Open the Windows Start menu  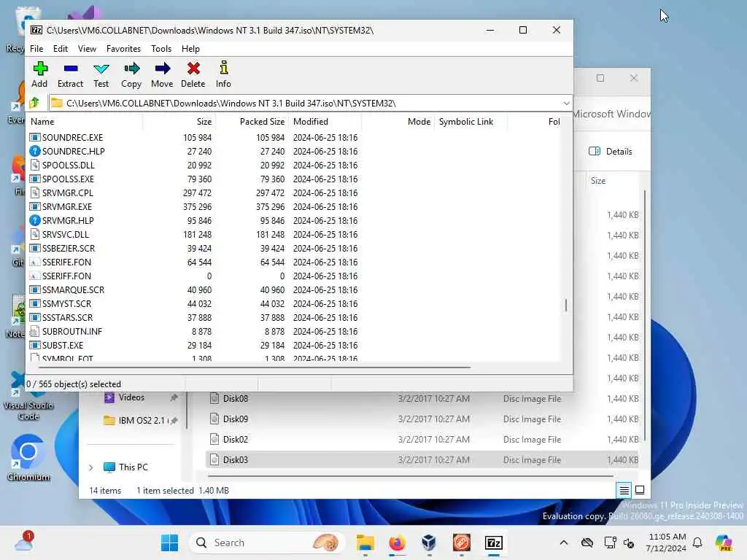pyautogui.click(x=169, y=542)
